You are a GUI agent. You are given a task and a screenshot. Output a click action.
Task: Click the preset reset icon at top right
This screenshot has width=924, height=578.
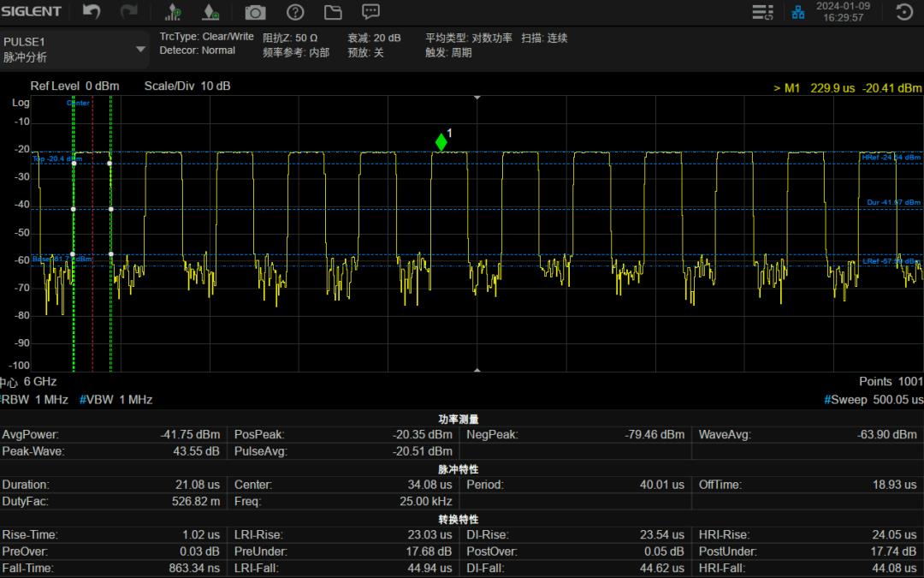904,12
